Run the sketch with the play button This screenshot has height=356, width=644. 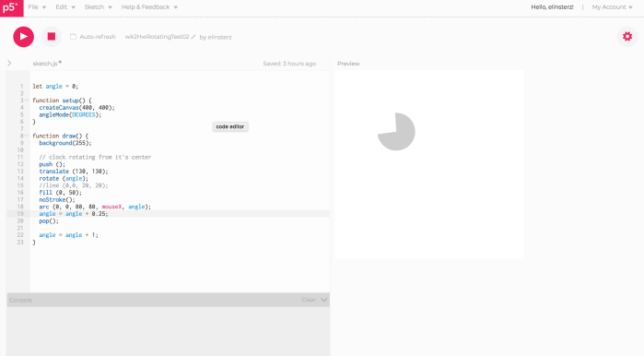point(23,37)
